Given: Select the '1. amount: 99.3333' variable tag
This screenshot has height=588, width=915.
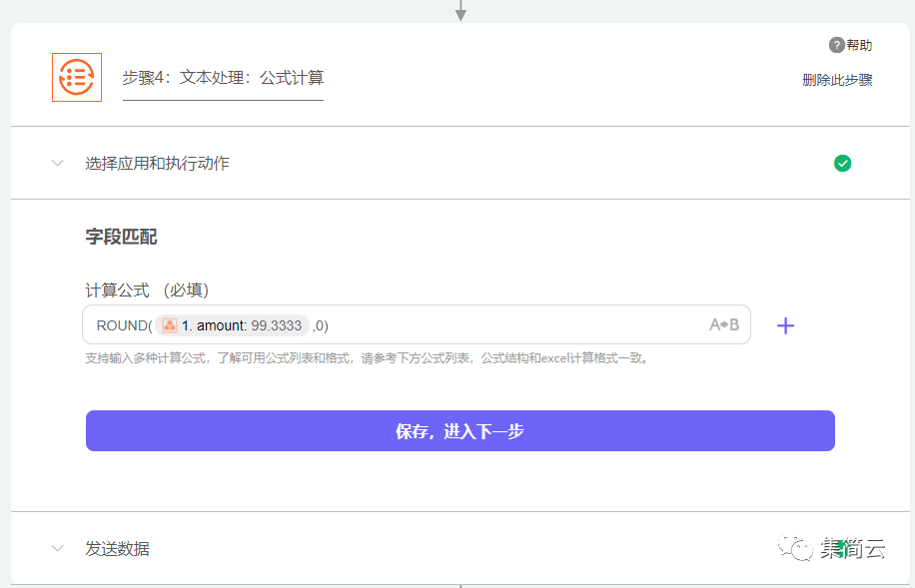Looking at the screenshot, I should pyautogui.click(x=233, y=325).
